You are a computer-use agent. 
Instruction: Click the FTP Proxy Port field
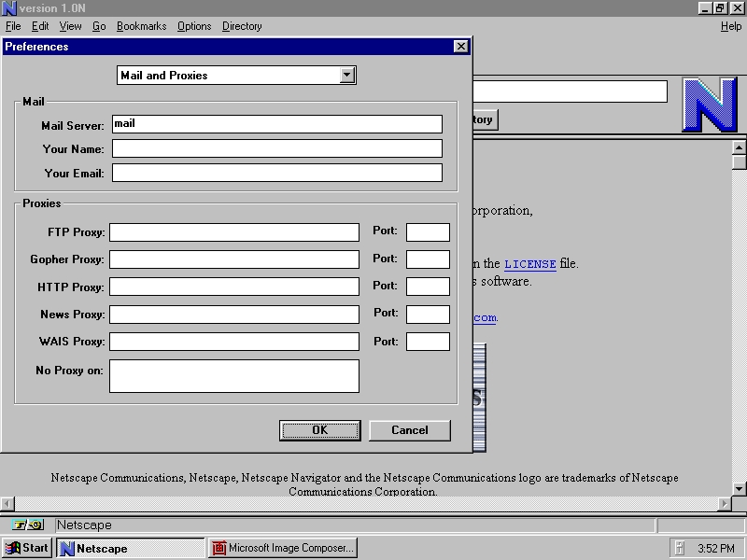click(x=428, y=232)
